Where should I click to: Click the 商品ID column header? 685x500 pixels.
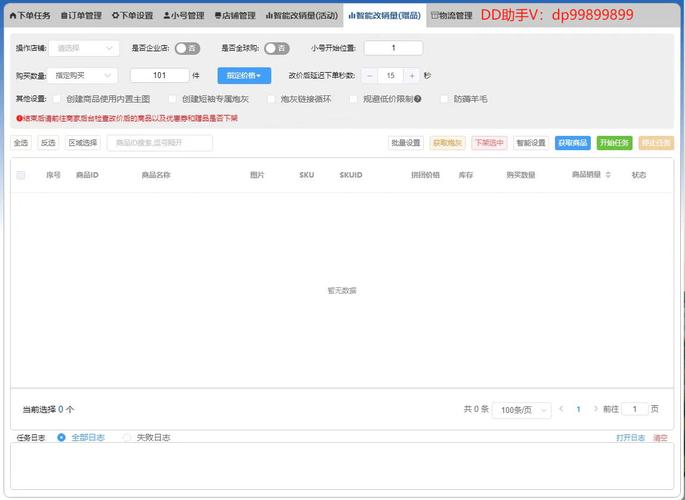[87, 175]
